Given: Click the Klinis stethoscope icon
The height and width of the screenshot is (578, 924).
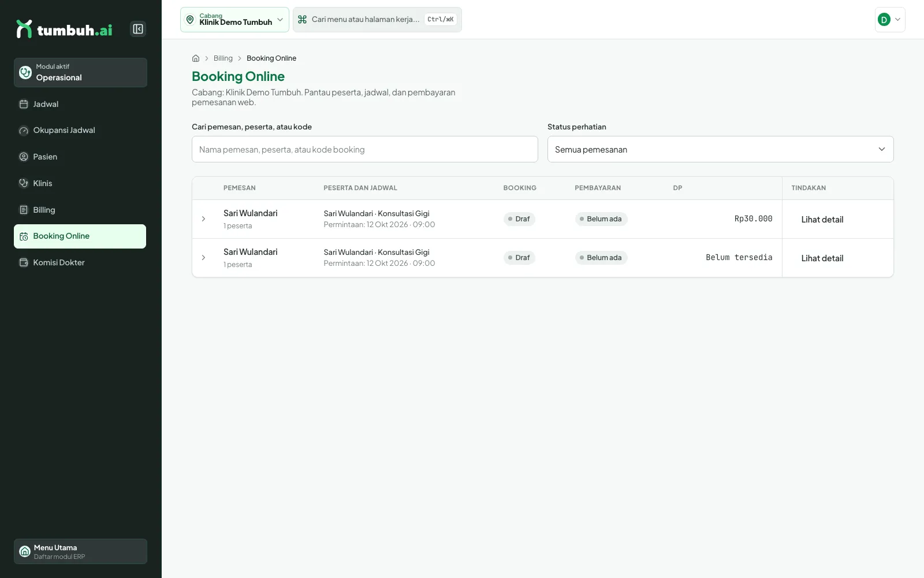Looking at the screenshot, I should point(24,183).
